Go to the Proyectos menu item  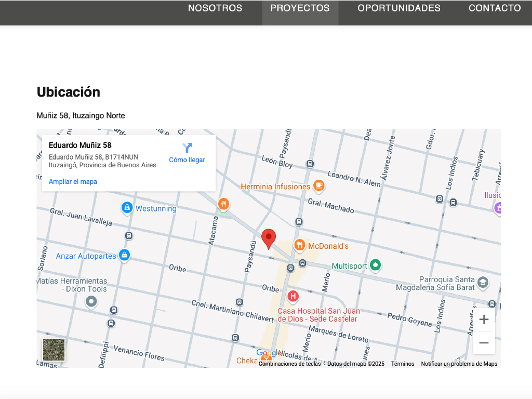tap(300, 8)
